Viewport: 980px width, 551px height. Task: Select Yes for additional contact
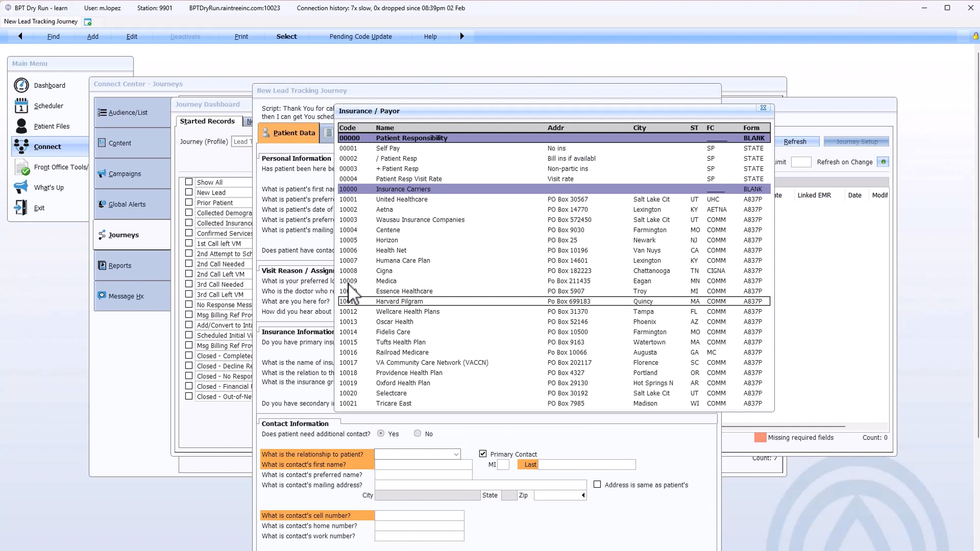click(x=381, y=433)
